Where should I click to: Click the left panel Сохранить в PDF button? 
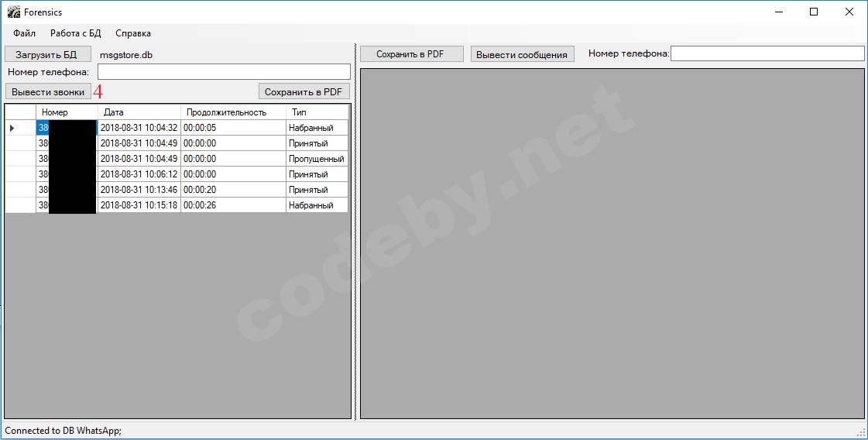(x=304, y=91)
